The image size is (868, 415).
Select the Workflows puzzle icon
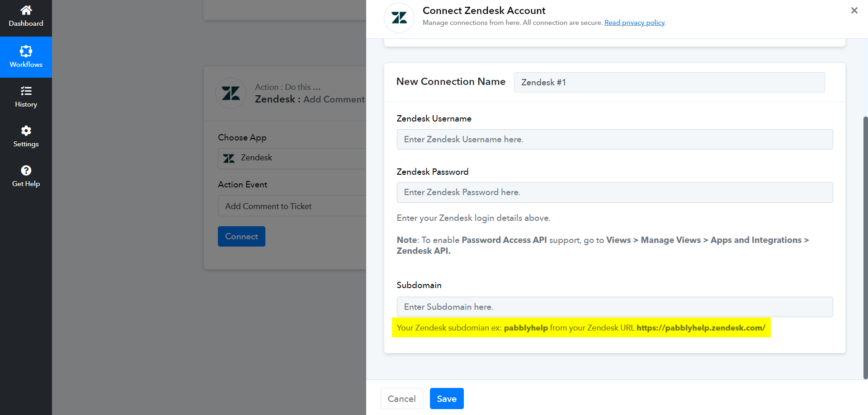(26, 51)
